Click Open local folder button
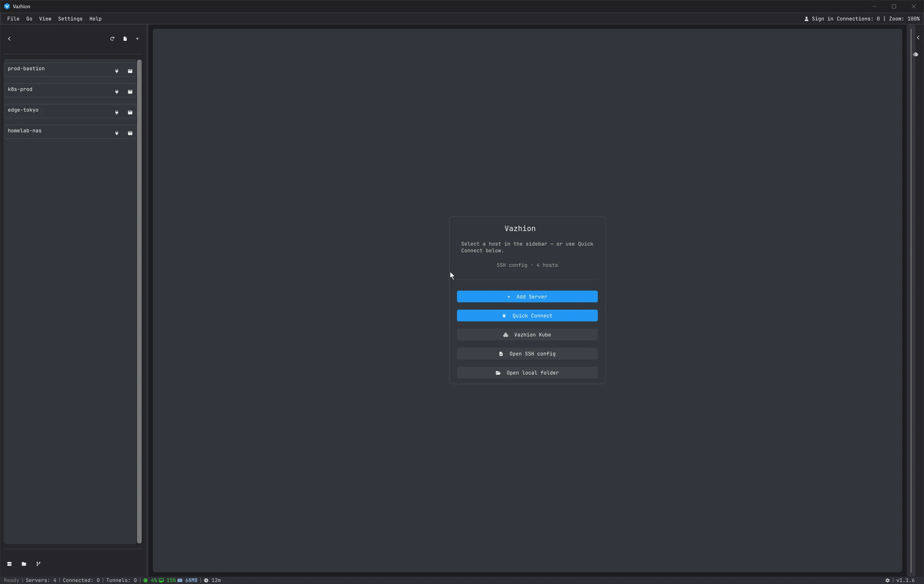The width and height of the screenshot is (924, 584). click(527, 373)
